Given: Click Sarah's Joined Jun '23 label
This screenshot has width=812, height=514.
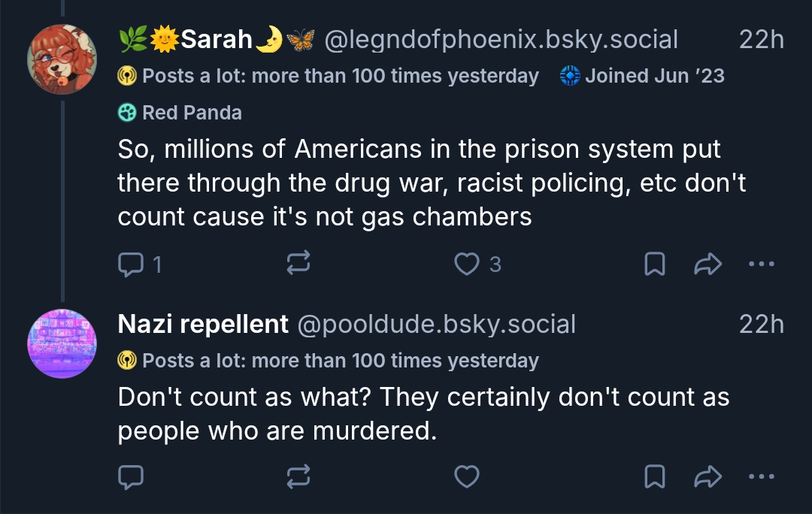Looking at the screenshot, I should tap(643, 76).
